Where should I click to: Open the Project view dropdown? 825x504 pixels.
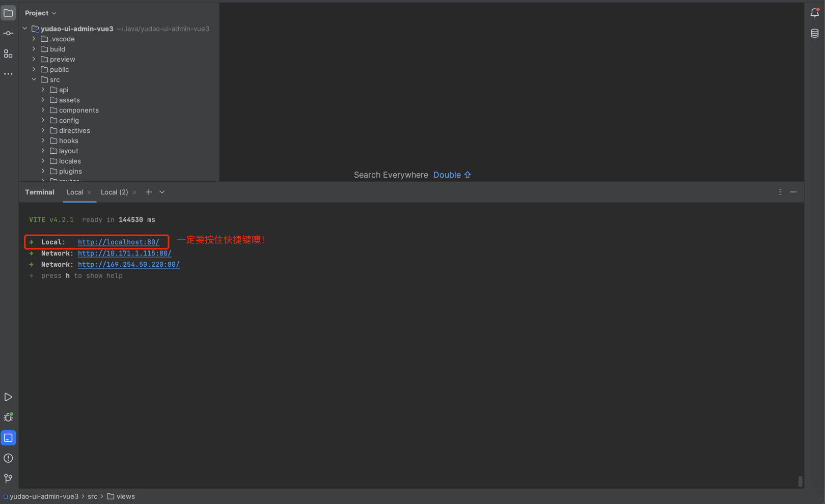41,13
